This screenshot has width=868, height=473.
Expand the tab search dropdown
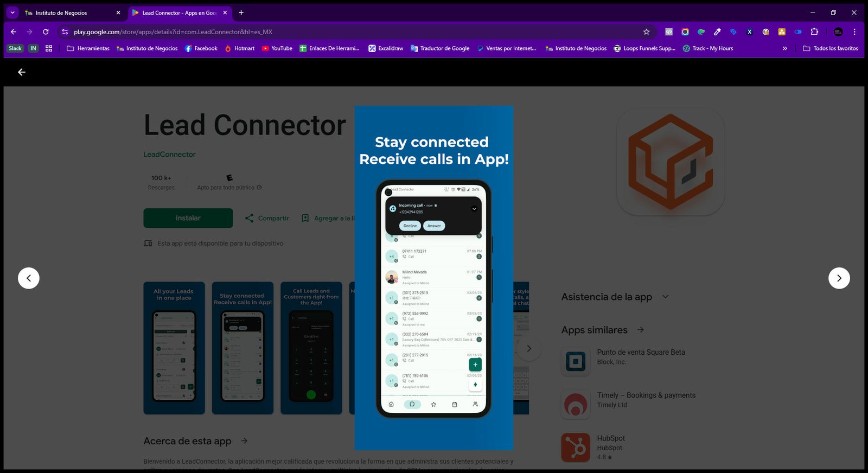12,12
